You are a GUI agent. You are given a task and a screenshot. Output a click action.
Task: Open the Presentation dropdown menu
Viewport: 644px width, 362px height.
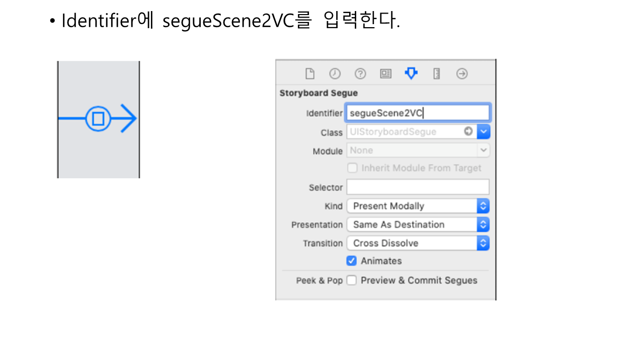[418, 225]
